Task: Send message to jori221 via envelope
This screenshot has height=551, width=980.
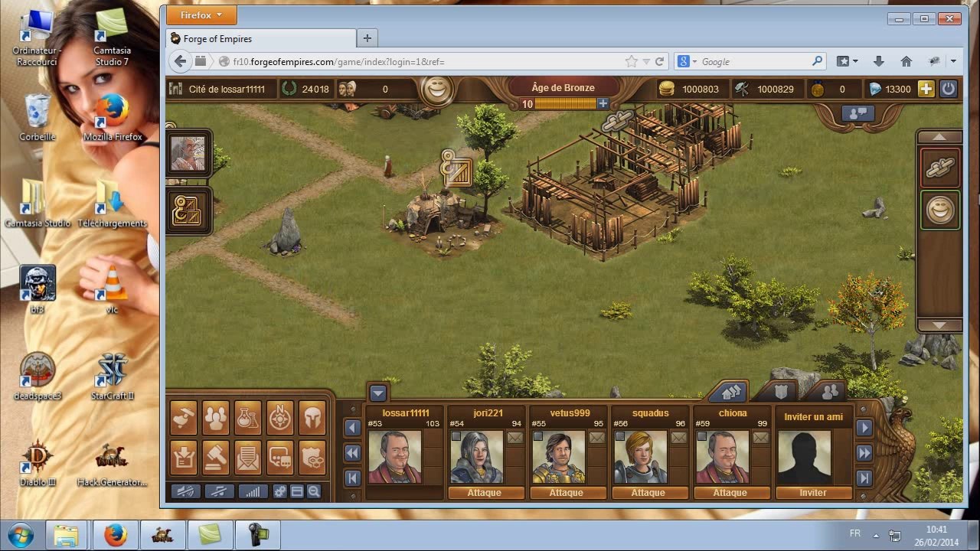Action: click(515, 438)
